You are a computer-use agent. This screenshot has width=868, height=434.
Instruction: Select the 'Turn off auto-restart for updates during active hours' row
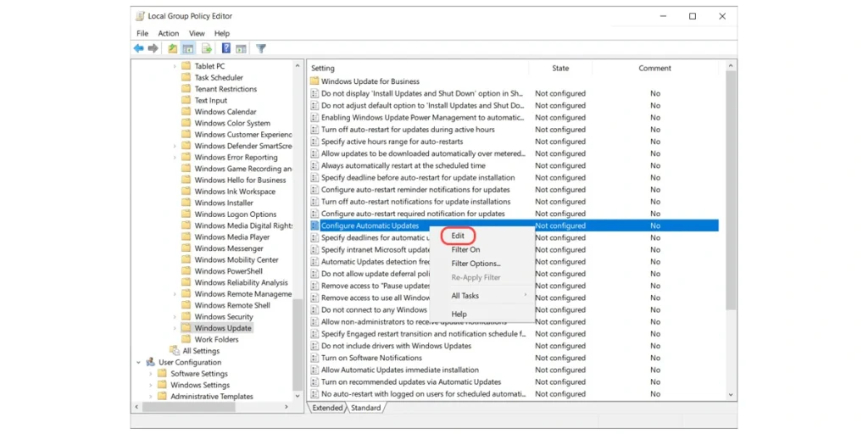513,130
